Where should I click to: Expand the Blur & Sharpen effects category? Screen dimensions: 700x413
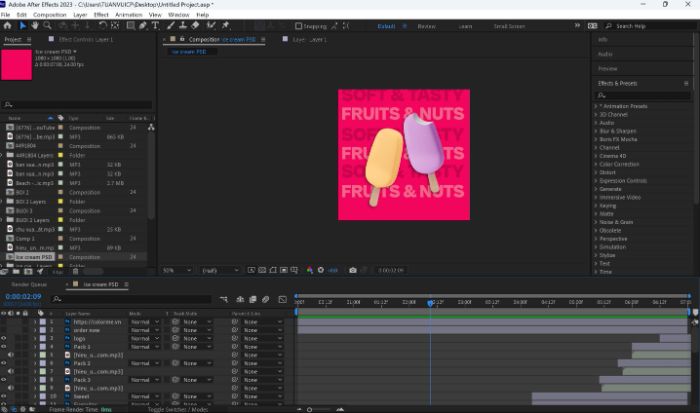pyautogui.click(x=596, y=131)
